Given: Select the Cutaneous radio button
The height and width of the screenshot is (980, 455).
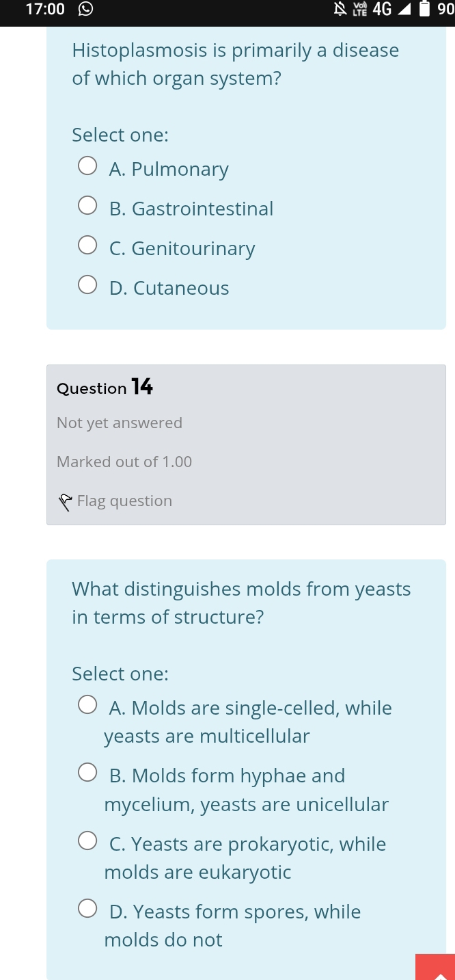Looking at the screenshot, I should point(87,285).
